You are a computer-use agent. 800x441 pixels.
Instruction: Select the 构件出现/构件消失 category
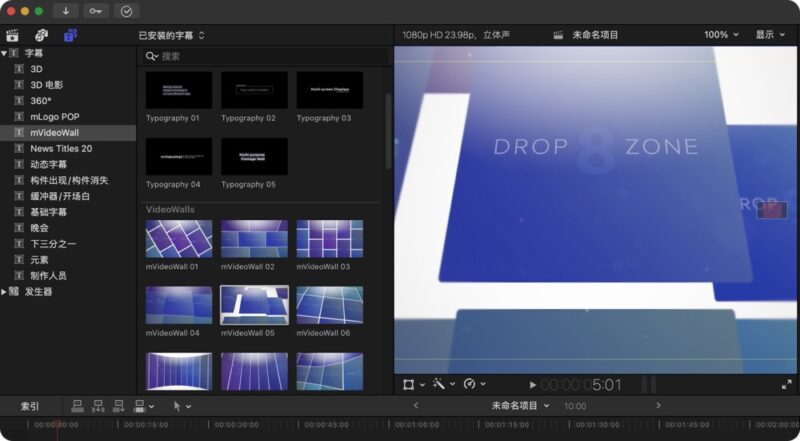(x=68, y=180)
